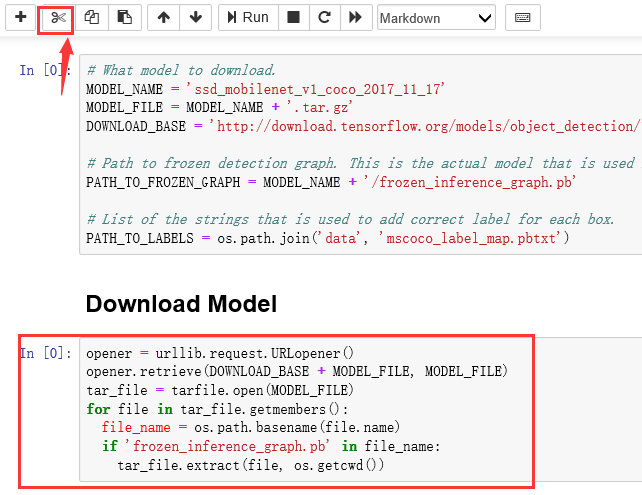This screenshot has width=642, height=495.
Task: Paste cells below using the clipboard icon
Action: click(125, 18)
